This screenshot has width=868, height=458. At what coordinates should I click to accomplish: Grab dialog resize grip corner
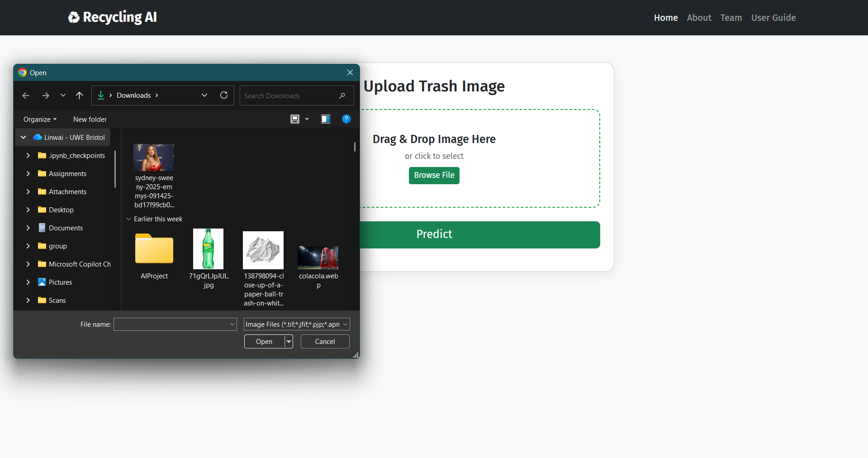356,355
